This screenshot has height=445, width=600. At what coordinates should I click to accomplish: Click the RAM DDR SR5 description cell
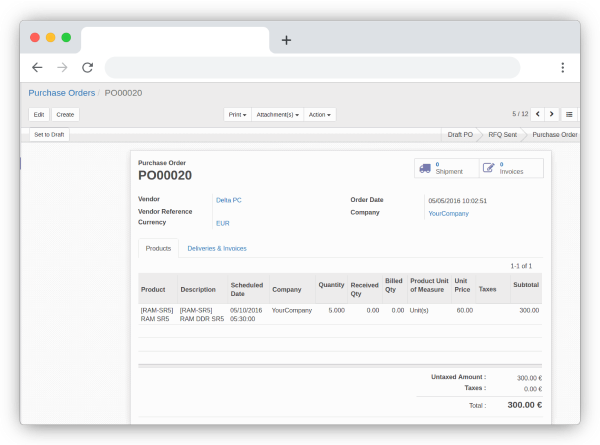(202, 315)
